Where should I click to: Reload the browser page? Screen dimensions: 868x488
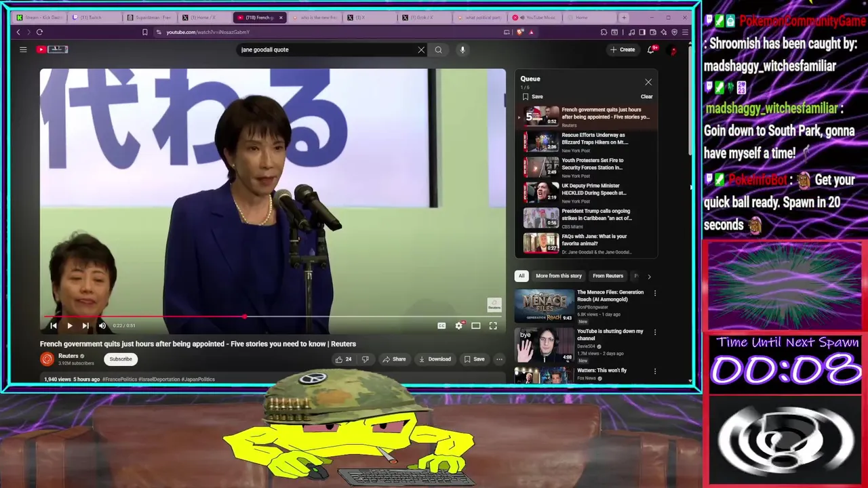pyautogui.click(x=39, y=32)
